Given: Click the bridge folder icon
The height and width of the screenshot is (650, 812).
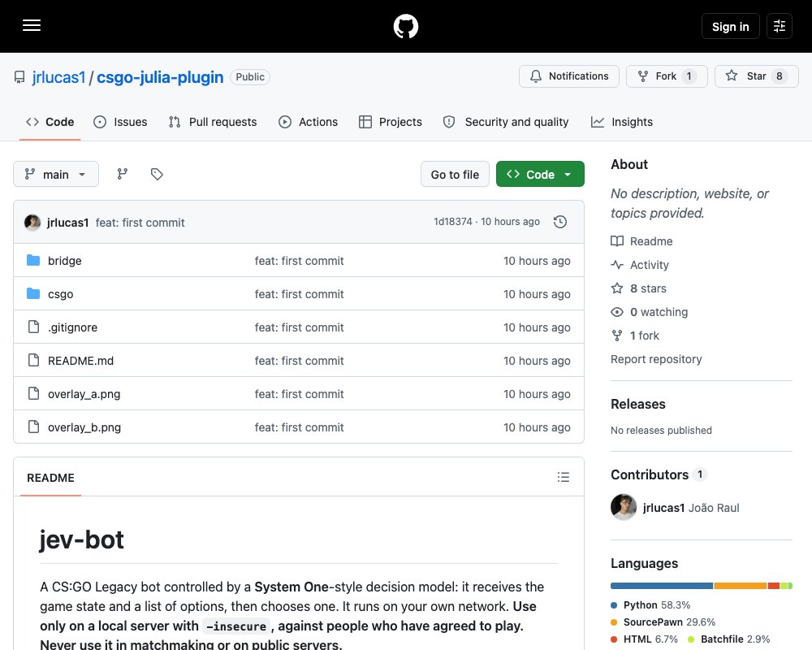Looking at the screenshot, I should (x=33, y=260).
